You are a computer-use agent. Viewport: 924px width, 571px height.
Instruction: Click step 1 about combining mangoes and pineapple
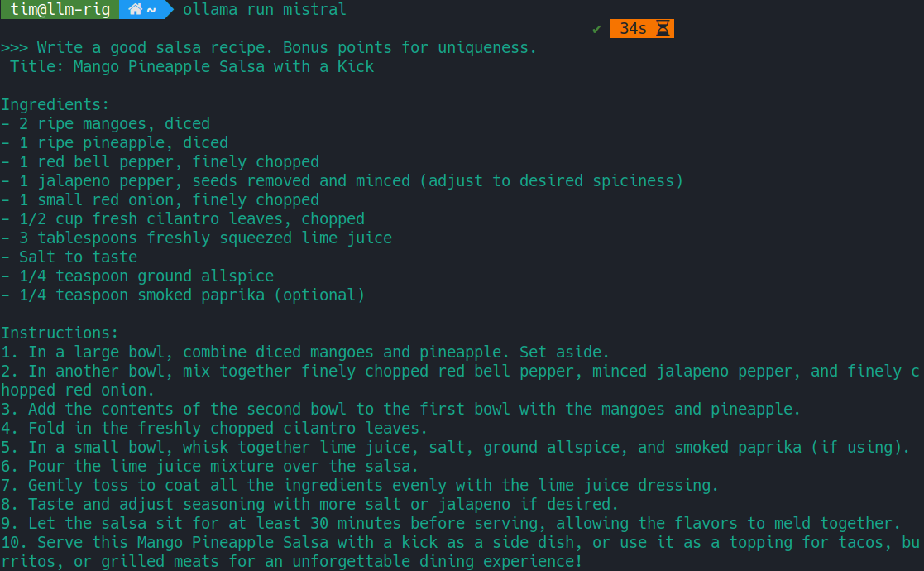tap(305, 353)
